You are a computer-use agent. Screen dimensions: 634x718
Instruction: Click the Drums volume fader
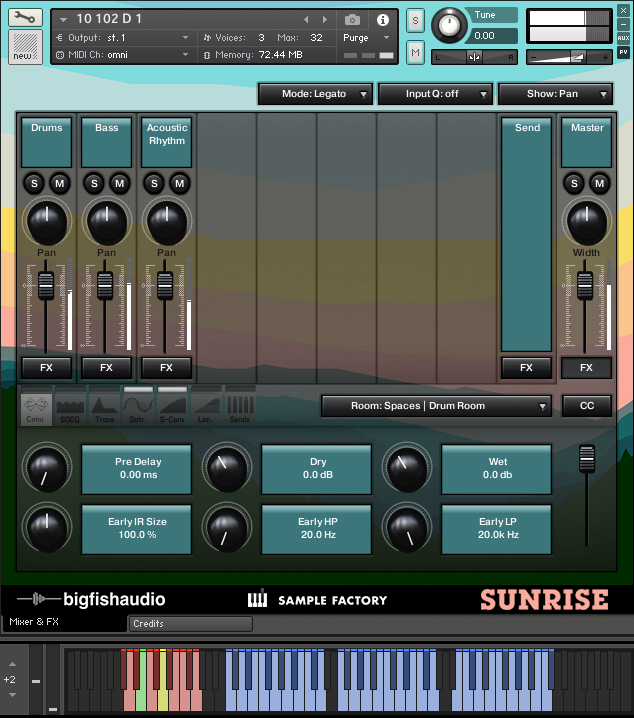pos(46,285)
